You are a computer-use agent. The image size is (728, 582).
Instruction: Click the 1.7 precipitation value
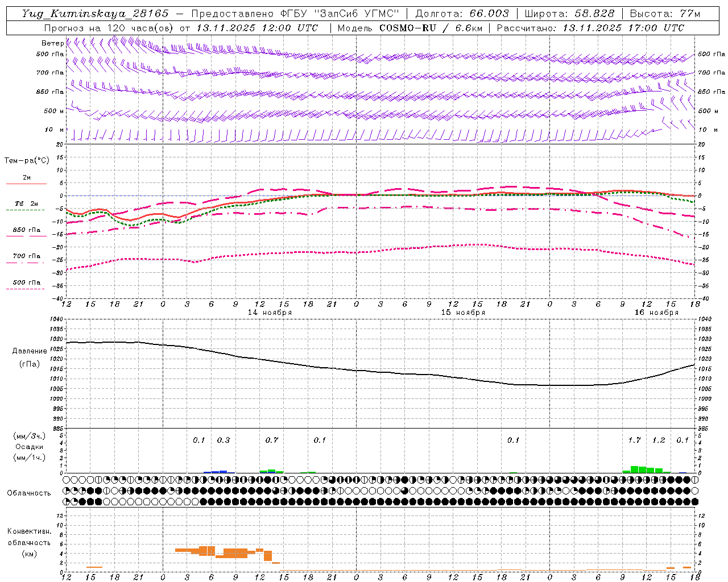tap(635, 440)
